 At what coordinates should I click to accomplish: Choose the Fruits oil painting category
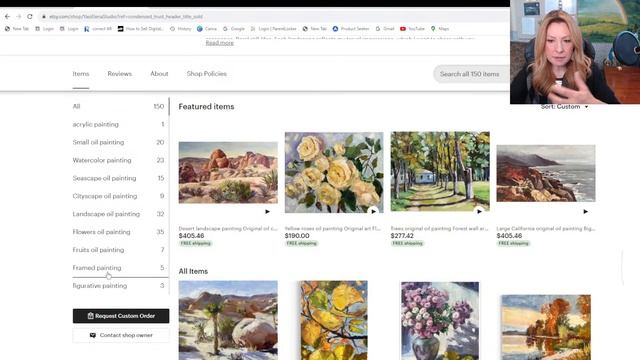pos(118,250)
